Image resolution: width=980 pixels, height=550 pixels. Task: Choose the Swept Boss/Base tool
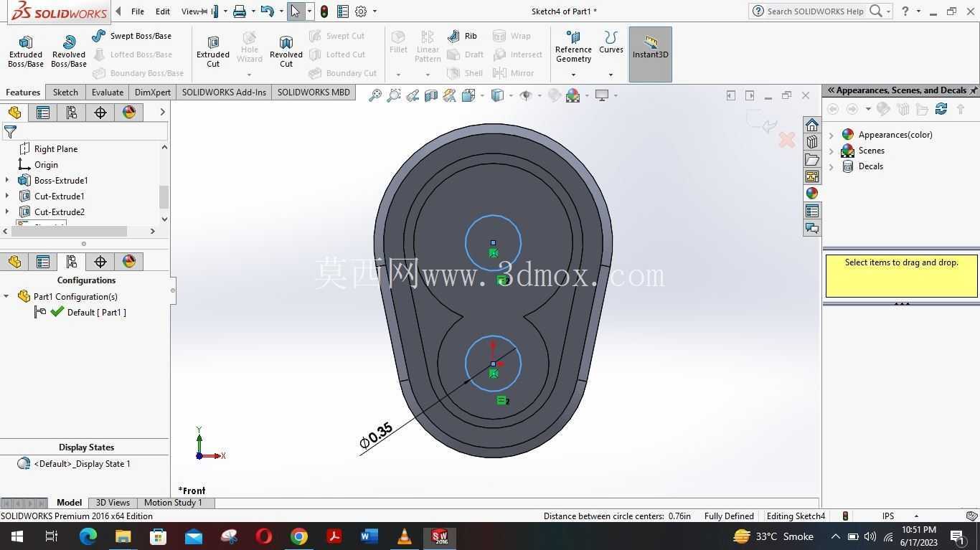pos(132,36)
